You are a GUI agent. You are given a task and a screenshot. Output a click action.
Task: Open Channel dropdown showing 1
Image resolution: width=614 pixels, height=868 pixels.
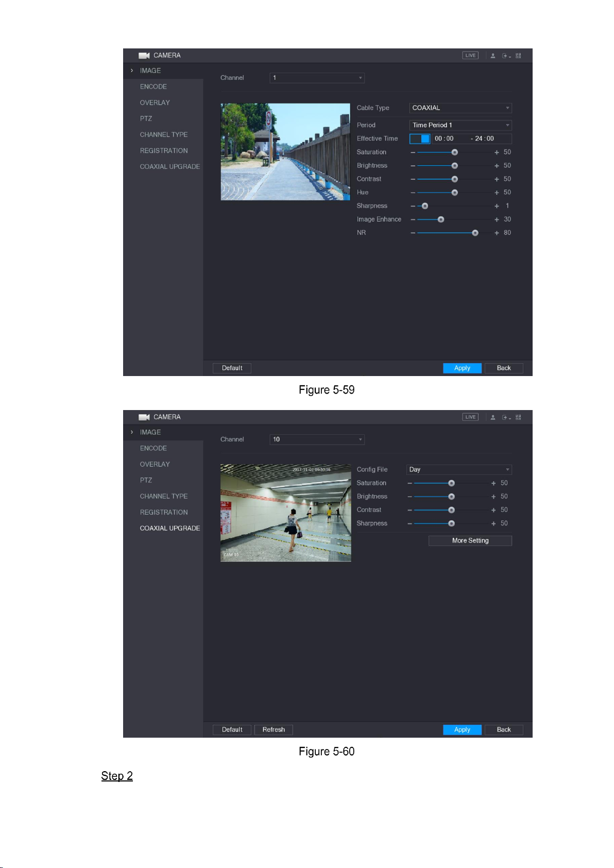click(317, 78)
